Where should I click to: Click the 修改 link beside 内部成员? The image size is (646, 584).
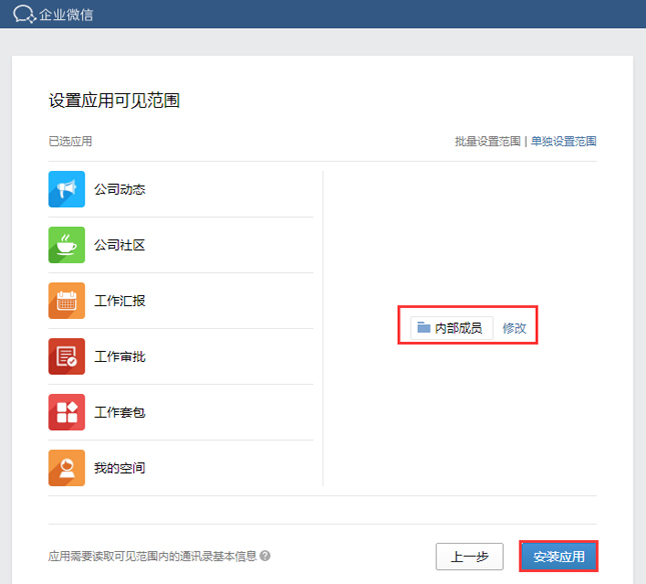[514, 328]
